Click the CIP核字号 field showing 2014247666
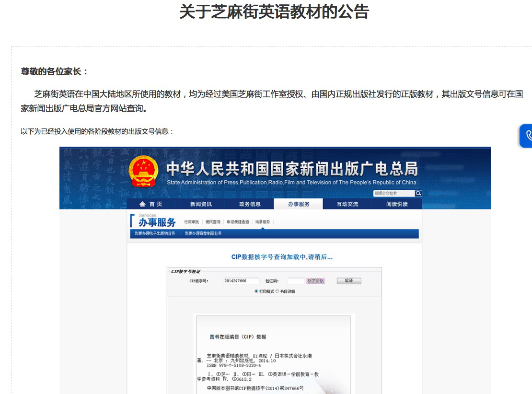The height and width of the screenshot is (394, 532). 241,281
